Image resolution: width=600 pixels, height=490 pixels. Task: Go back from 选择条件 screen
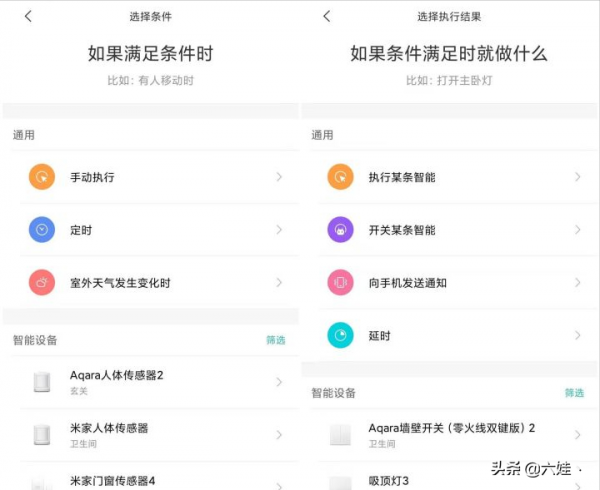click(x=28, y=16)
